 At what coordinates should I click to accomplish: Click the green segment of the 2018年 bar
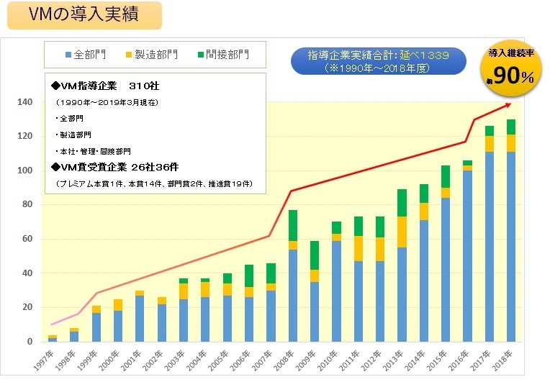tap(511, 127)
